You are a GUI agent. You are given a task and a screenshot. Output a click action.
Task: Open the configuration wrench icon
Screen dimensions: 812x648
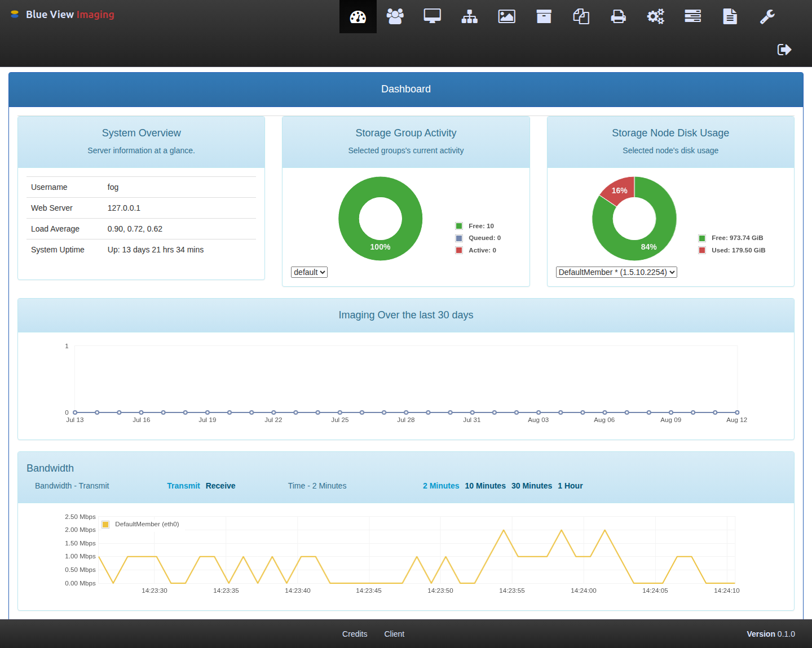point(767,17)
